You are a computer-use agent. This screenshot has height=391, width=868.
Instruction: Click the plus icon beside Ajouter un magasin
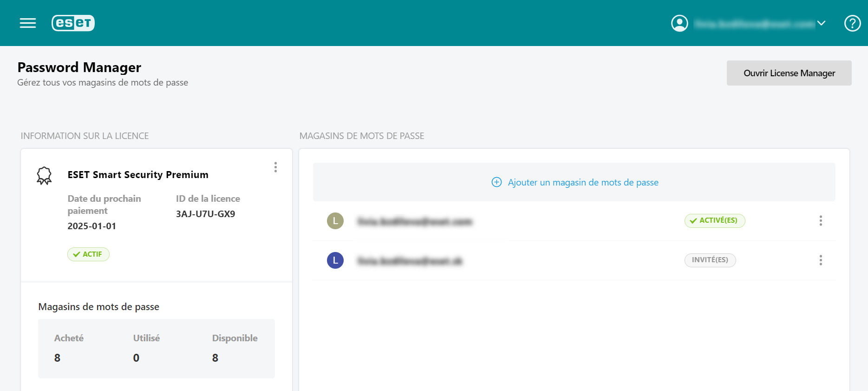(x=496, y=182)
